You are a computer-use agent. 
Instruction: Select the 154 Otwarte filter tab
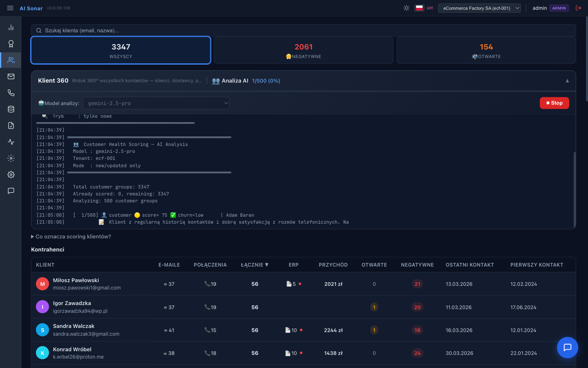(486, 50)
